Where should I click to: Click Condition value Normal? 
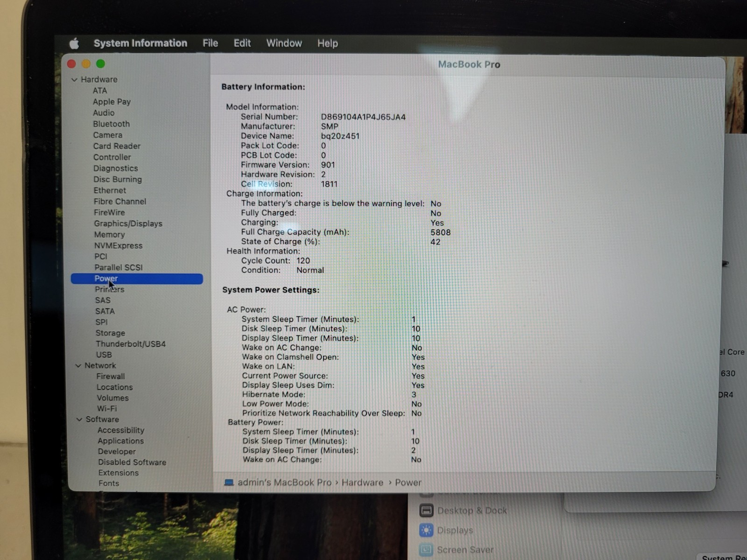[310, 270]
